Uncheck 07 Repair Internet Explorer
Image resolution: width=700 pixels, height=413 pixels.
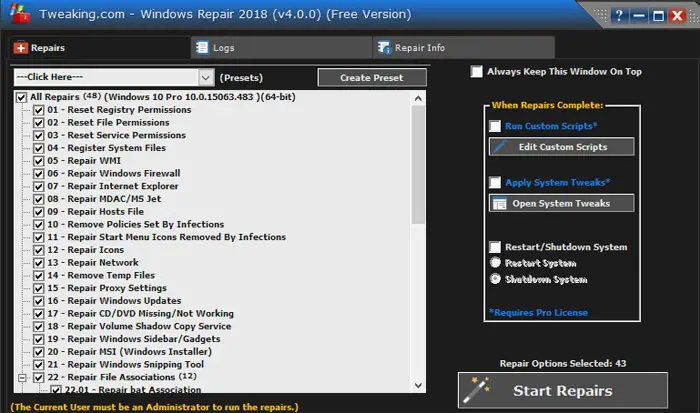(39, 186)
